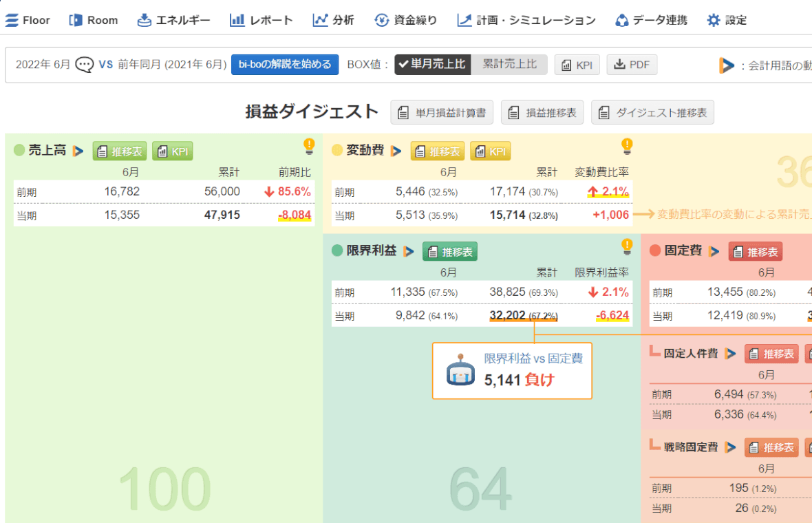Image resolution: width=812 pixels, height=523 pixels.
Task: Click 固定人件費 前期 value 6,494
Action: 729,394
